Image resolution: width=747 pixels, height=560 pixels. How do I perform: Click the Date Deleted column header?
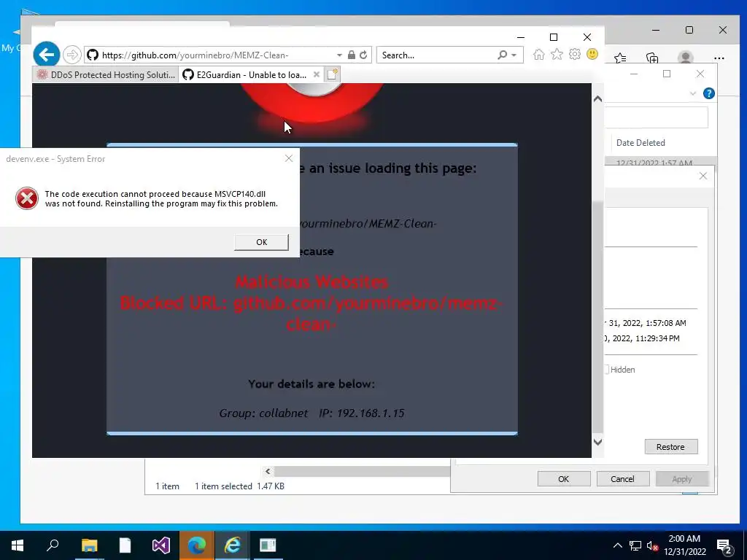tap(640, 143)
